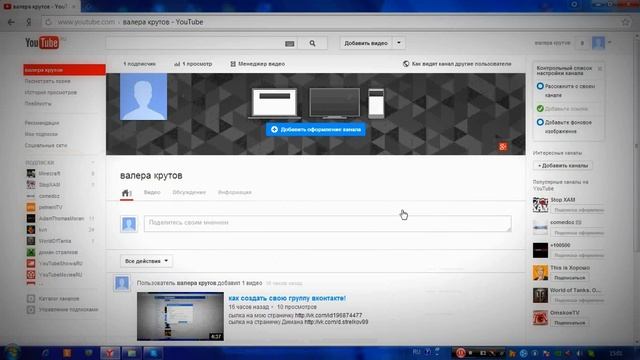Open the StopXAM subscription in the sidebar

[49, 184]
